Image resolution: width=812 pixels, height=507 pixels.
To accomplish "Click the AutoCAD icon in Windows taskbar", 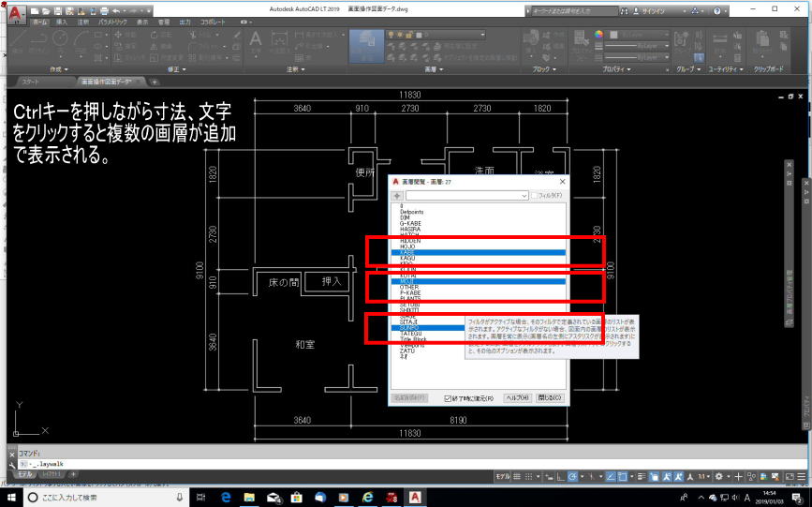I will coord(415,497).
